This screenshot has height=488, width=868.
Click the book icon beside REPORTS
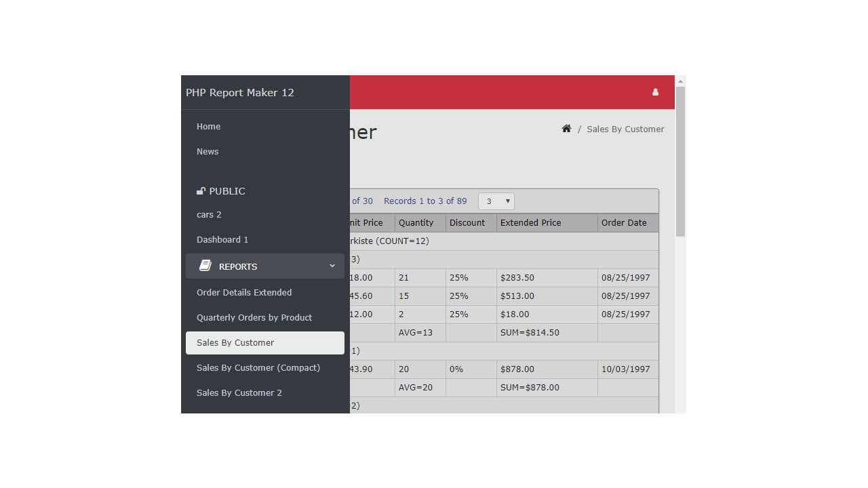click(205, 265)
